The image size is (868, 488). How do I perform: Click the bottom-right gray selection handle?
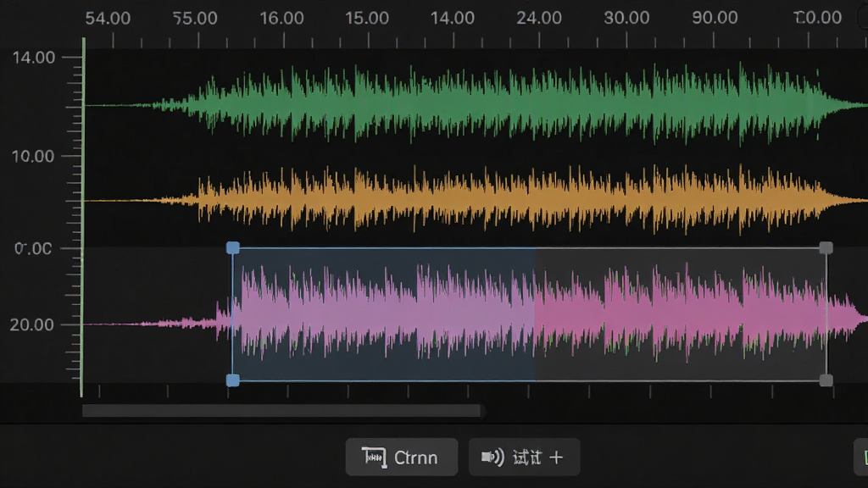(x=826, y=380)
